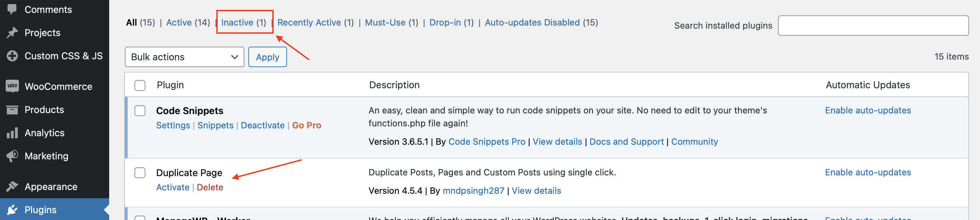
Task: Click the Code Snippets plugin name
Action: click(189, 111)
